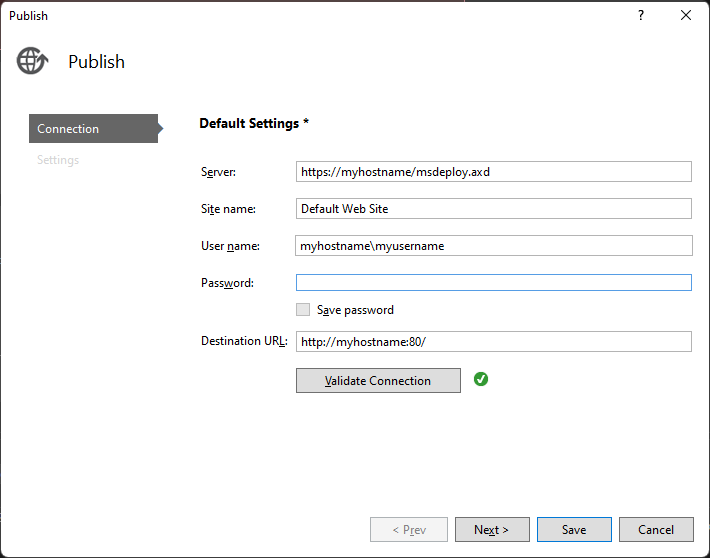Click into the Site name field

(x=494, y=209)
